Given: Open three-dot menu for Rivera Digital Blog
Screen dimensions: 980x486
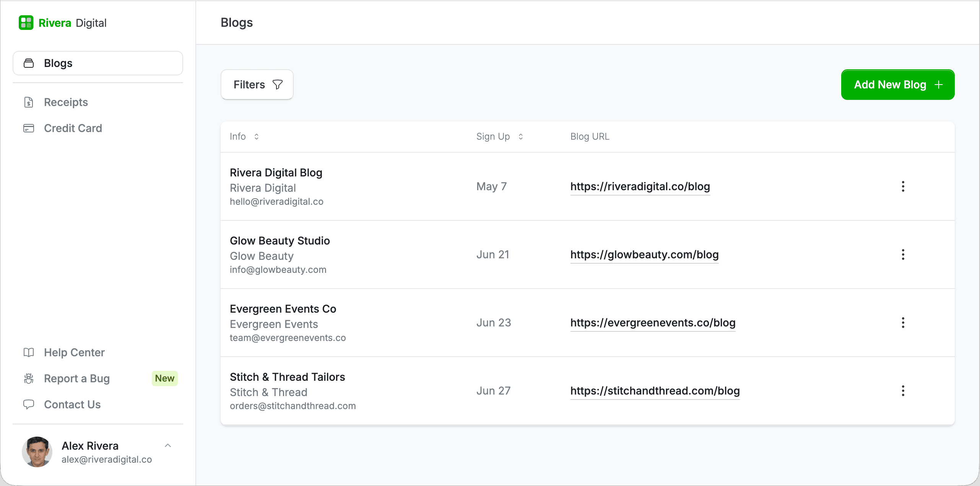Looking at the screenshot, I should [903, 186].
